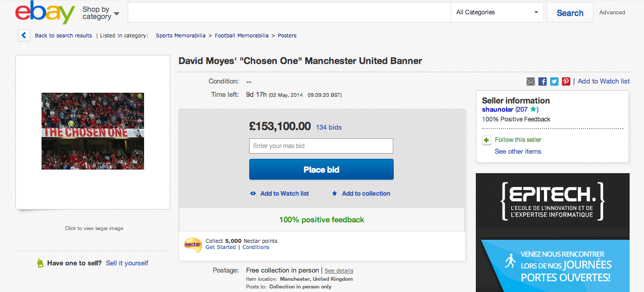Click the Chosen One banner thumbnail
Image resolution: width=644 pixels, height=292 pixels.
tap(93, 131)
